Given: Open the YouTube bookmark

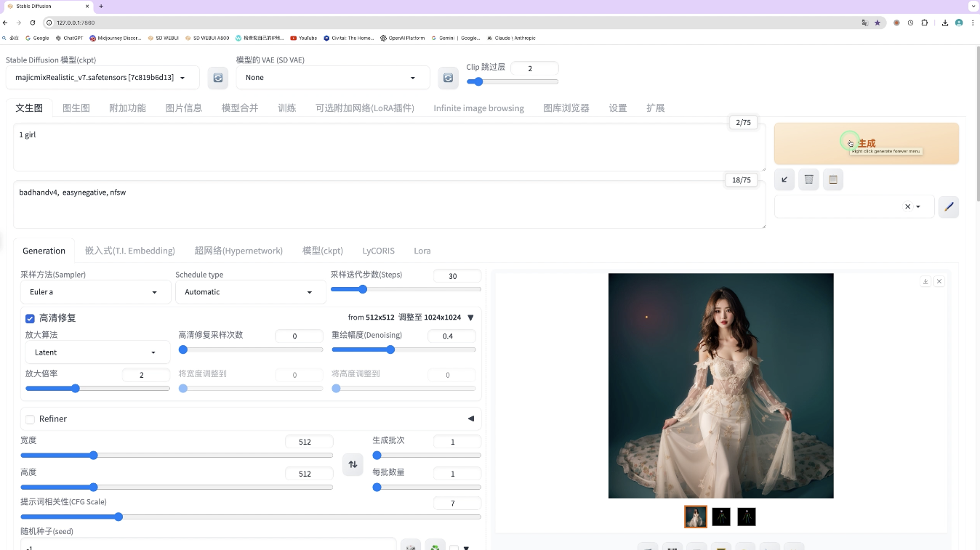Looking at the screenshot, I should [x=303, y=38].
